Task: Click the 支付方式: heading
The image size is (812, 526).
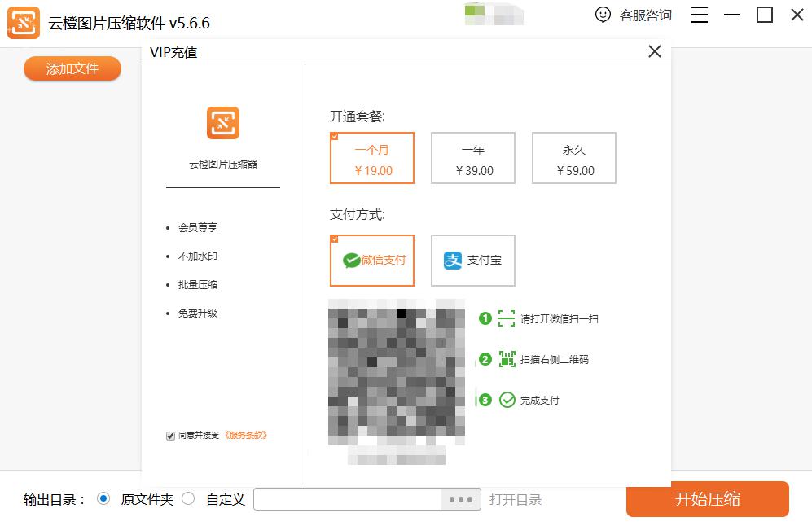Action: 358,214
